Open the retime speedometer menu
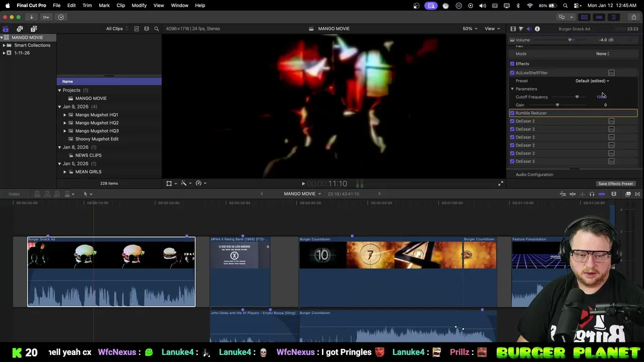The width and height of the screenshot is (644, 362). 201,184
